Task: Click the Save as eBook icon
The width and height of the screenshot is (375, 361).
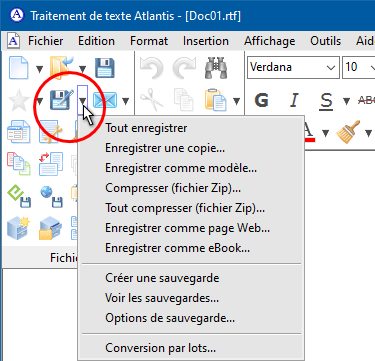Action: 19,197
